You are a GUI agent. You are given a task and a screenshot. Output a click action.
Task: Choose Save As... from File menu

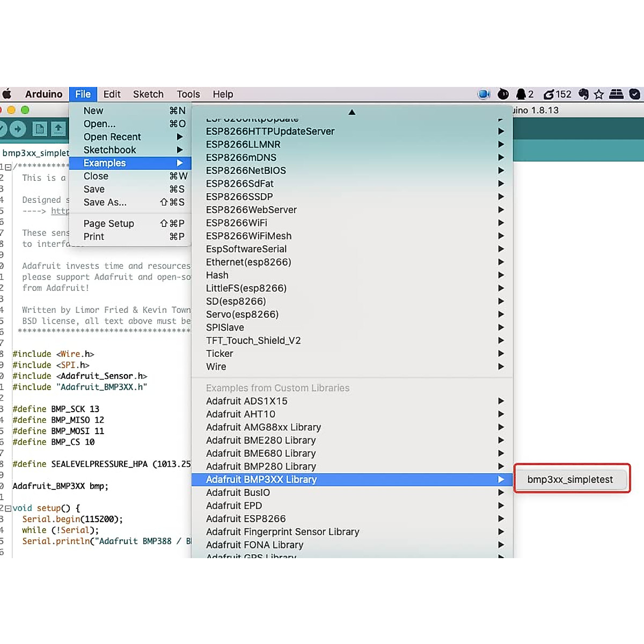105,202
